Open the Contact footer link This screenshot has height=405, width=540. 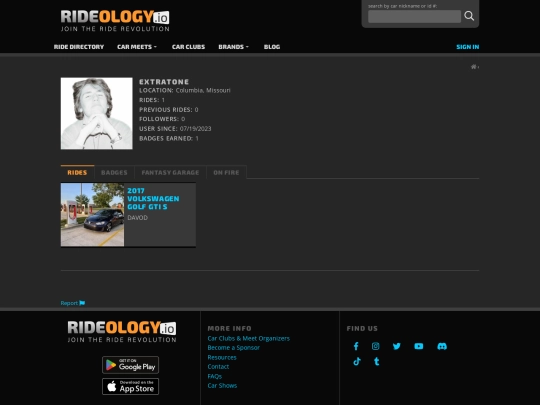coord(218,366)
